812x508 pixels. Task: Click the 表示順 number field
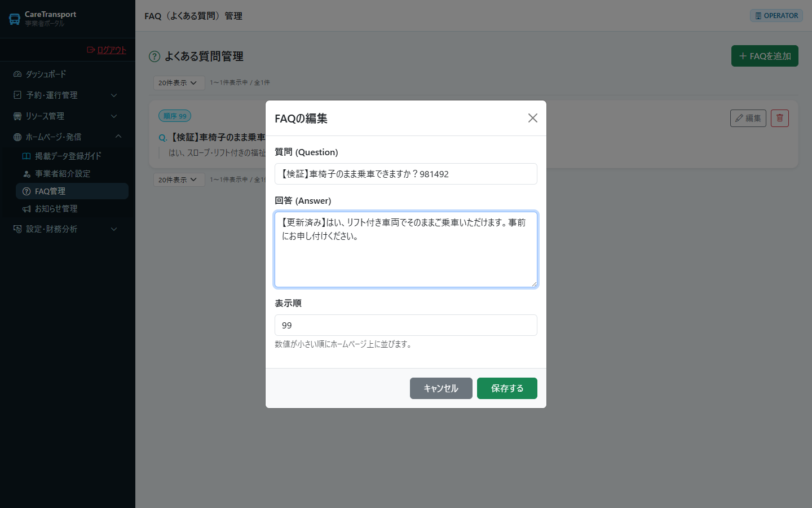pyautogui.click(x=406, y=325)
